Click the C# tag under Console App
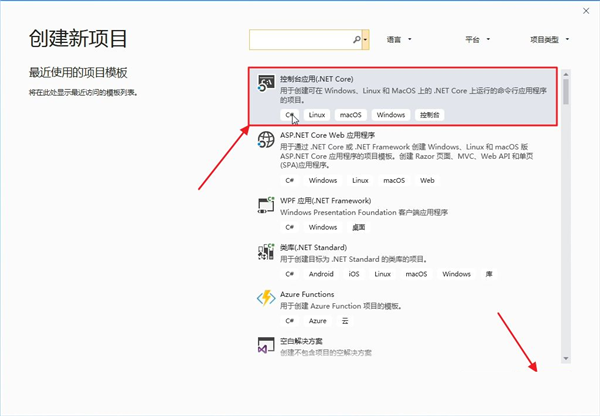Viewport: 600px width, 416px height. (290, 115)
